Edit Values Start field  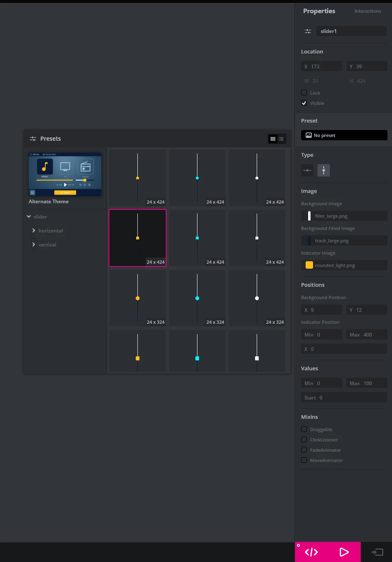coord(344,397)
